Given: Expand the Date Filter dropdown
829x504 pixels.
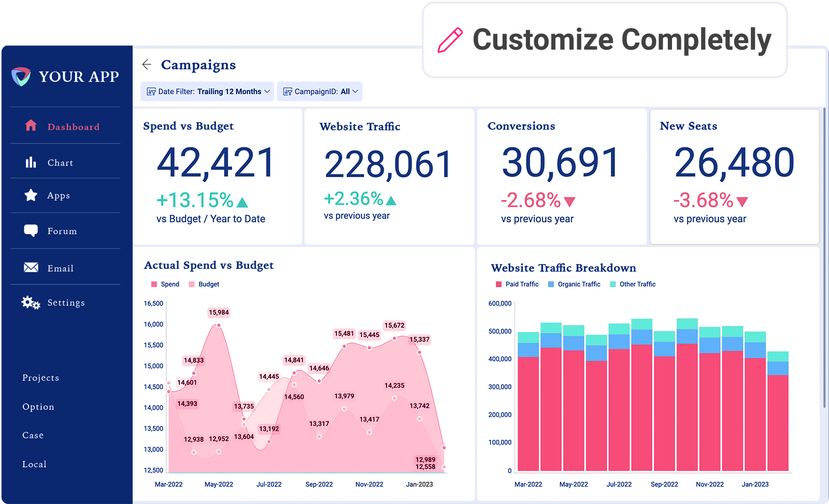Looking at the screenshot, I should pos(207,92).
